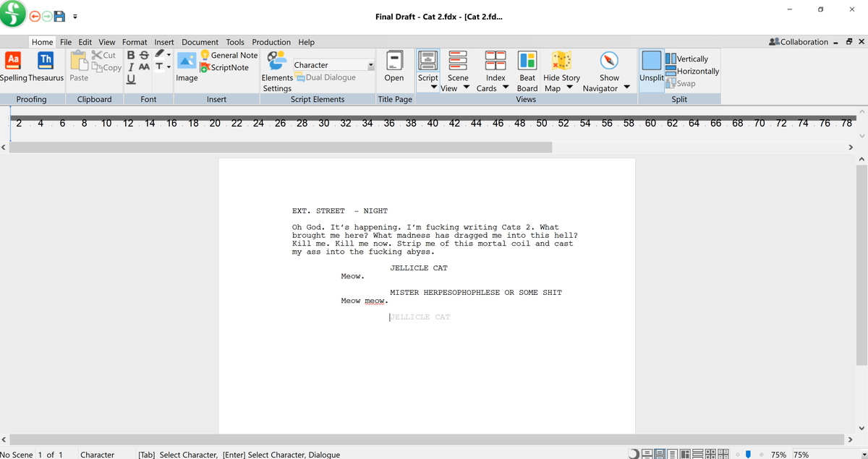
Task: Switch to Scene View
Action: [x=458, y=67]
